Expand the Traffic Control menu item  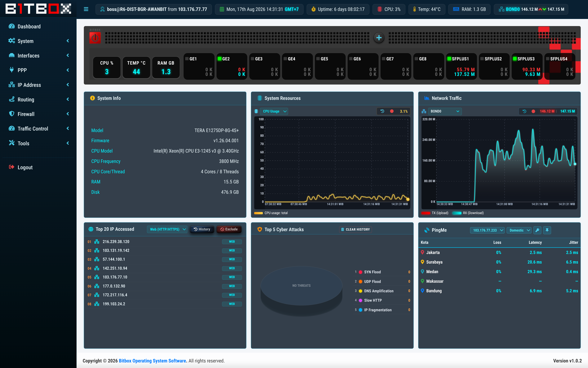[38, 128]
